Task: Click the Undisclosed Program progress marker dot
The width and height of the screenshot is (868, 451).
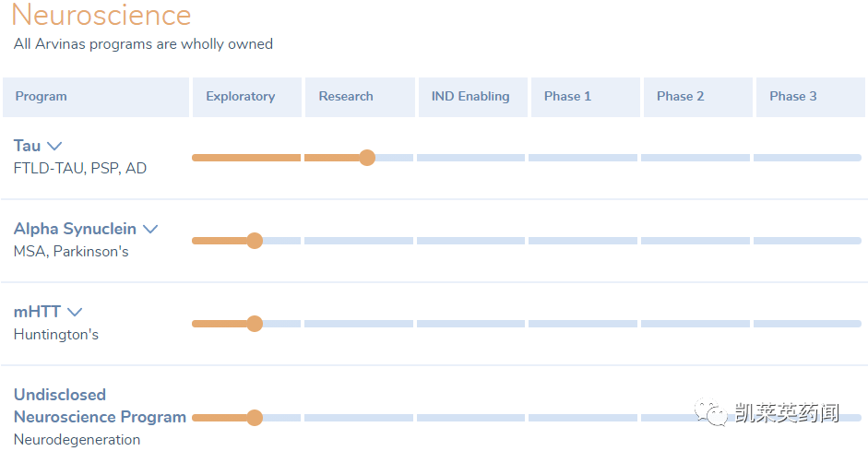Action: pos(255,418)
